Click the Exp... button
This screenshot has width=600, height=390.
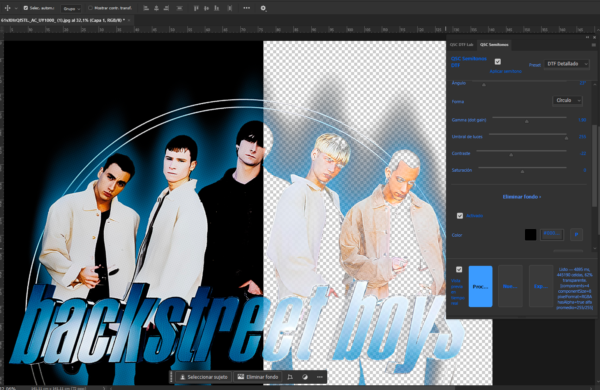(x=541, y=286)
